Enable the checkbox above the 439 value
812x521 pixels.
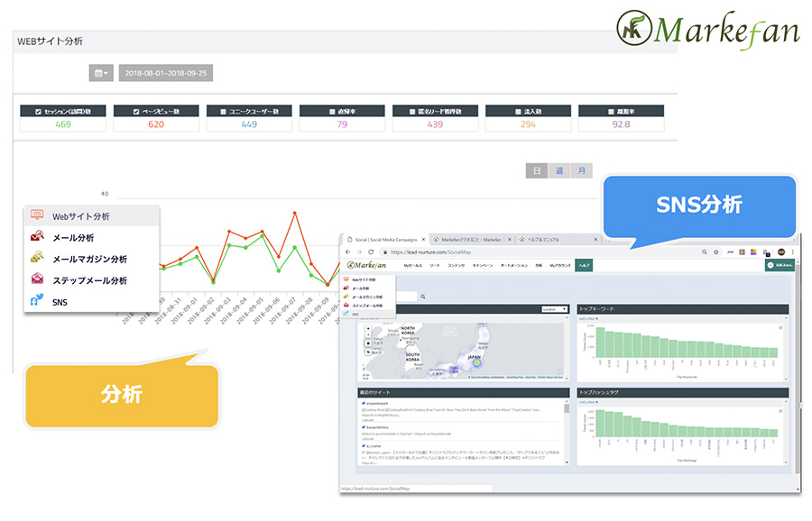(x=412, y=111)
